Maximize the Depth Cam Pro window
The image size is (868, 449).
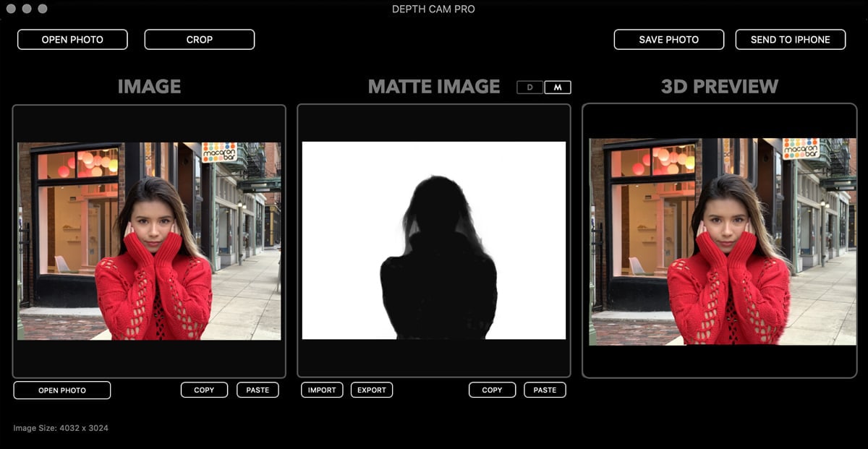42,9
